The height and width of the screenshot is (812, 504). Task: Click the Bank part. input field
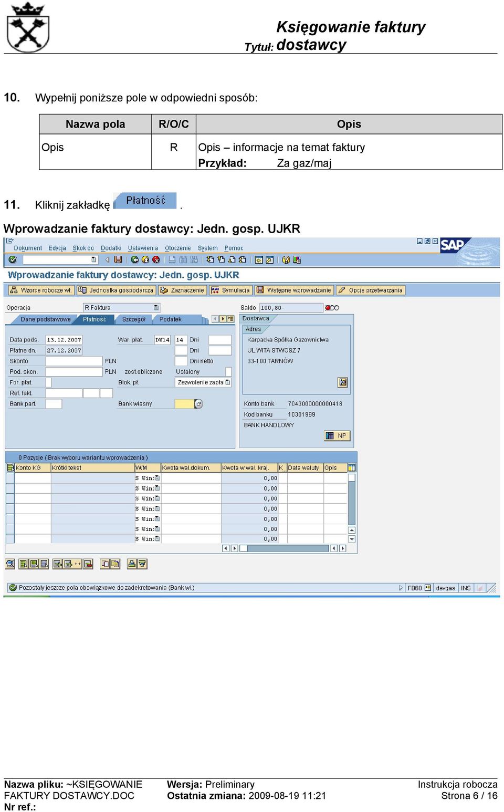(54, 404)
